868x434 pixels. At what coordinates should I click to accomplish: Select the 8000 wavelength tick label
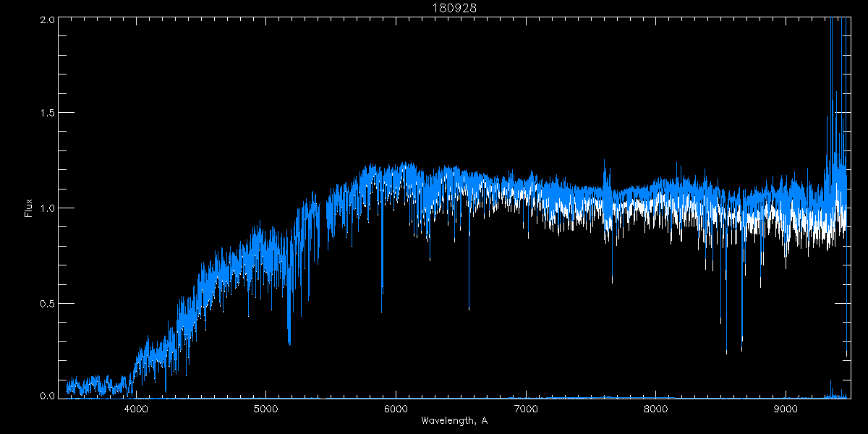tap(656, 408)
